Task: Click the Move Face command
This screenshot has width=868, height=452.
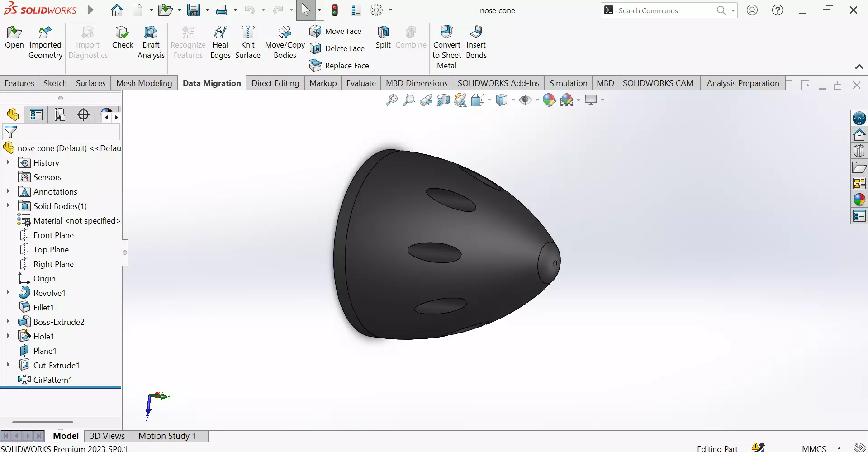Action: [x=336, y=31]
